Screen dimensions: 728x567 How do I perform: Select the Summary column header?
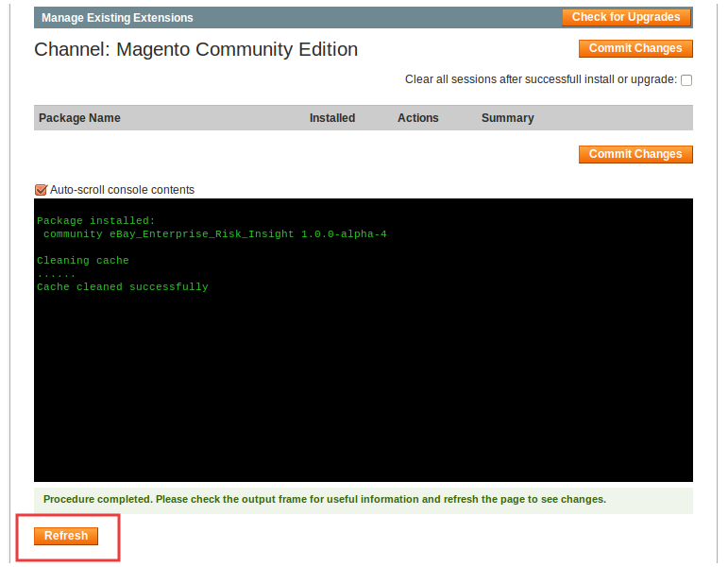tap(507, 118)
